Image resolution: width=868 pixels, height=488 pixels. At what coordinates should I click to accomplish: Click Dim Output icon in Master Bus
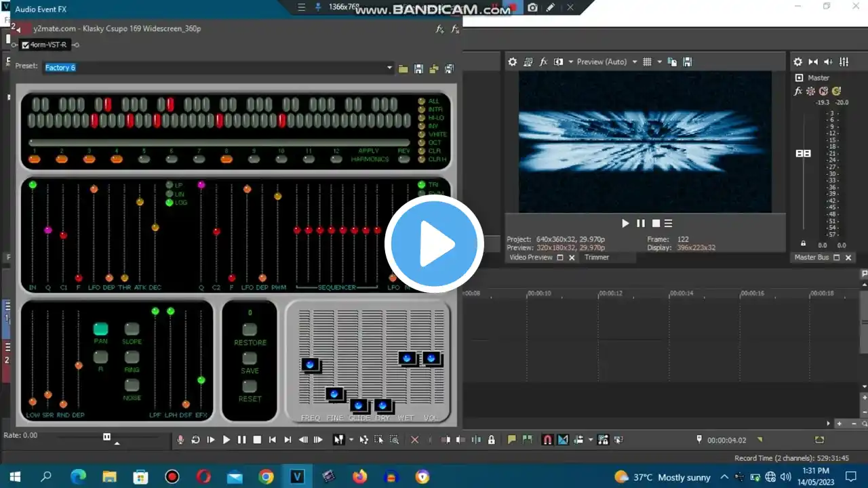click(x=829, y=62)
